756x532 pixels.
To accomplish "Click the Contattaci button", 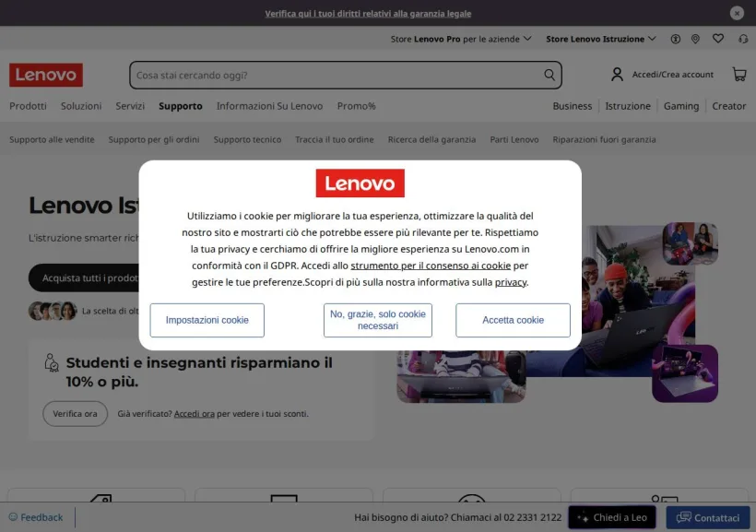I will 708,517.
